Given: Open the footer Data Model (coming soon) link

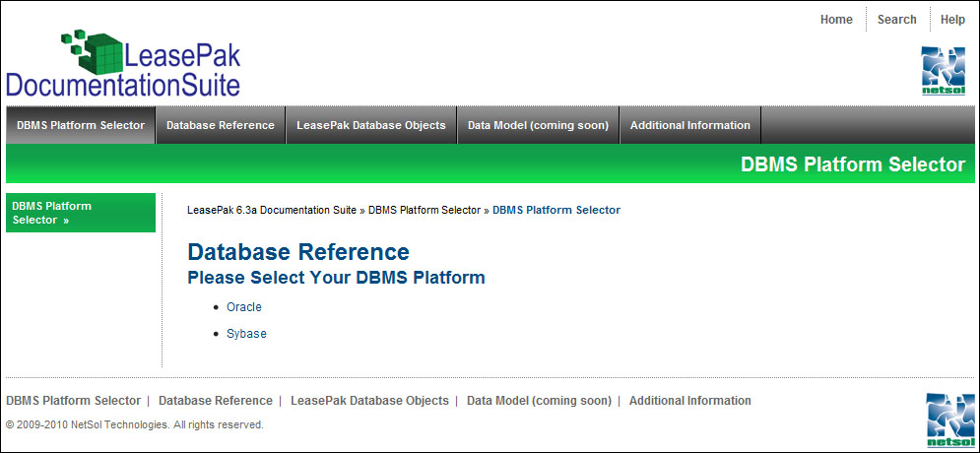Looking at the screenshot, I should [x=539, y=401].
